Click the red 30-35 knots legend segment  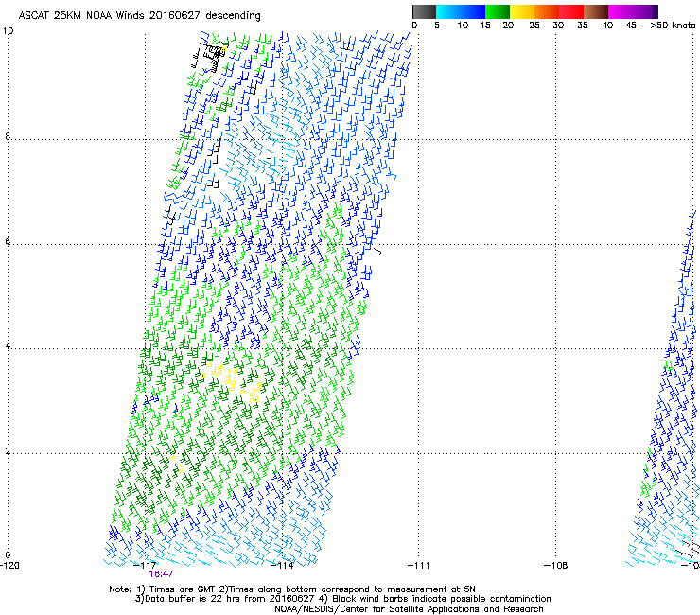click(571, 11)
